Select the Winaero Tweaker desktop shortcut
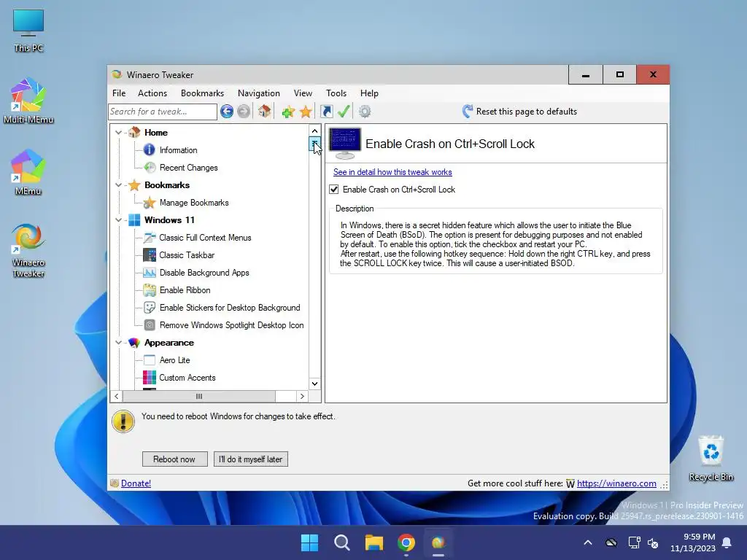The height and width of the screenshot is (560, 747). pyautogui.click(x=28, y=250)
